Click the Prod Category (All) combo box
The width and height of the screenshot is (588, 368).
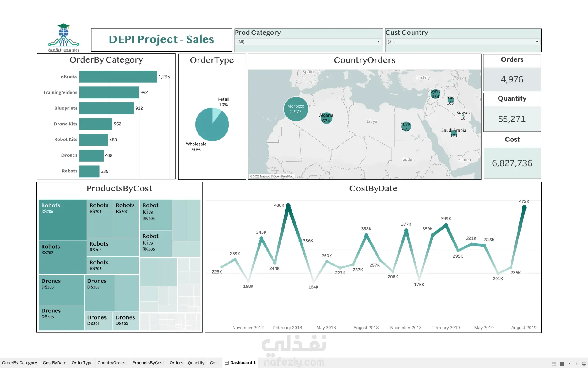[306, 42]
